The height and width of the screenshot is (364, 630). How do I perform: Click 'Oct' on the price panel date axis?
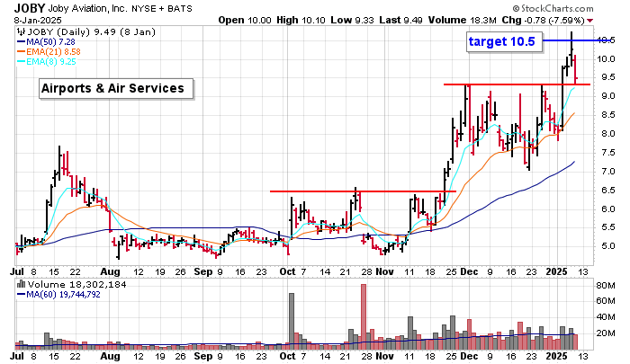pos(287,271)
